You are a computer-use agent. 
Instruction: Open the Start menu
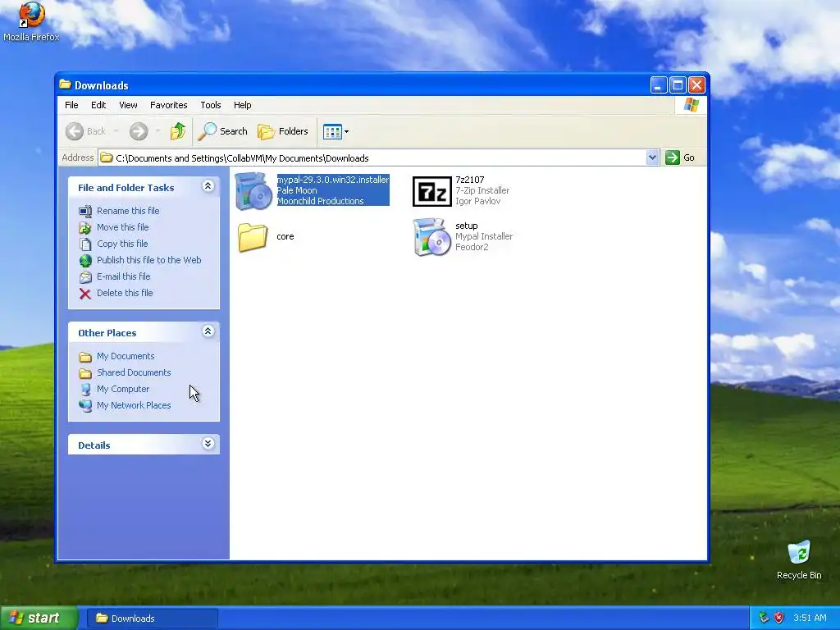point(39,619)
